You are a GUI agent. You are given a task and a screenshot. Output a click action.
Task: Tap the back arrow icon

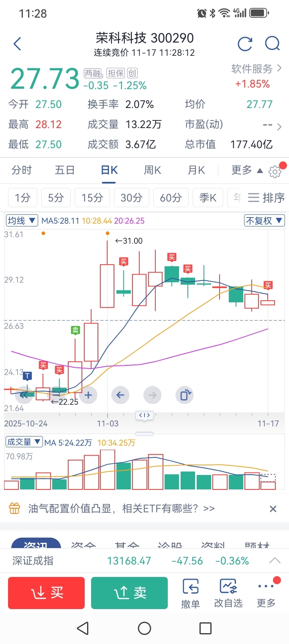[x=17, y=44]
